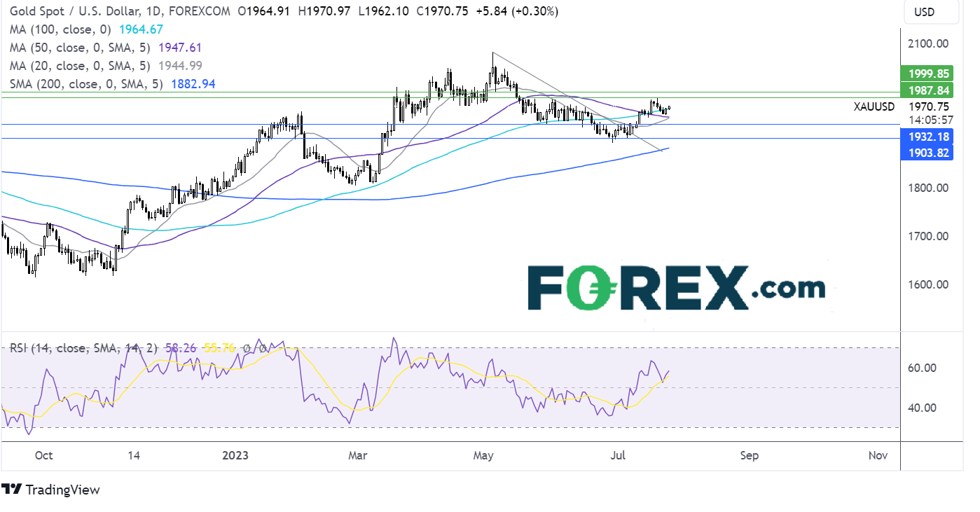Click the current price label 1970.75
The height and width of the screenshot is (512, 980).
(x=928, y=106)
